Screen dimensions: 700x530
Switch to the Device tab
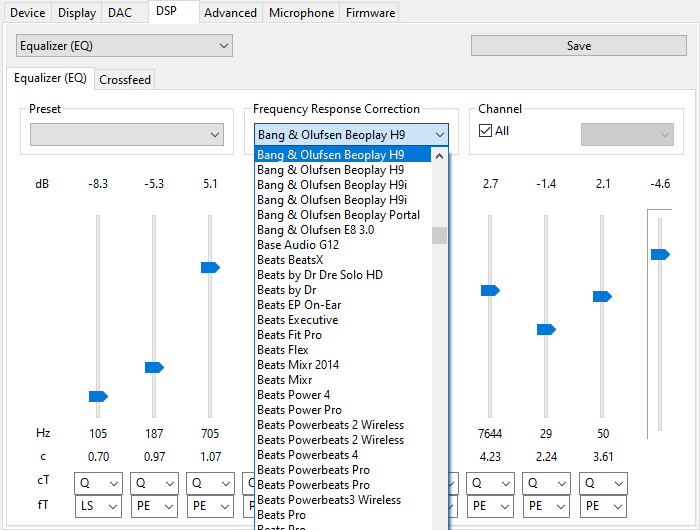pyautogui.click(x=27, y=13)
